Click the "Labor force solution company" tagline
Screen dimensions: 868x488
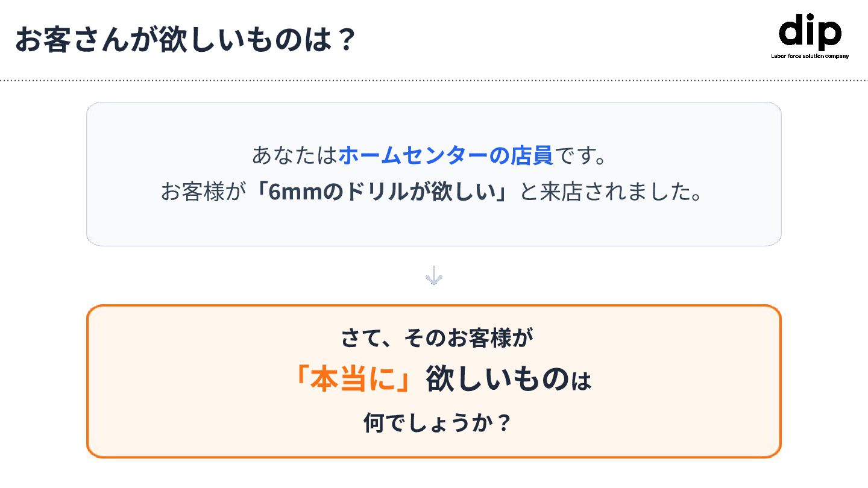point(810,56)
